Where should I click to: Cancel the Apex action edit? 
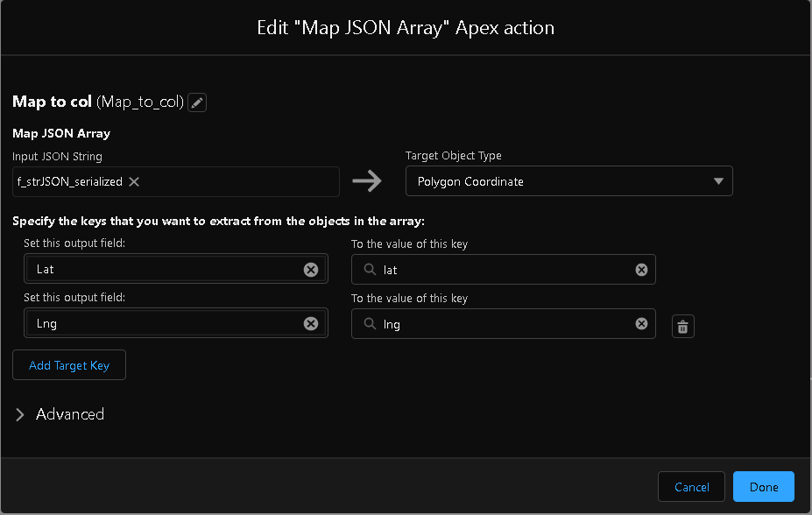pos(691,486)
